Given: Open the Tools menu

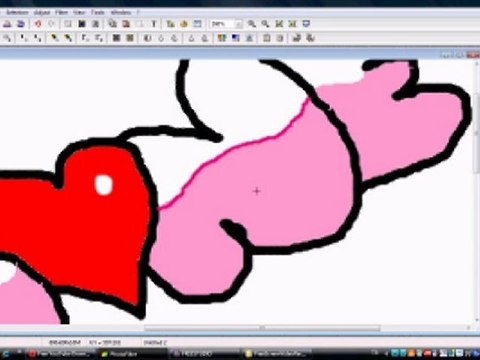Looking at the screenshot, I should pos(98,12).
